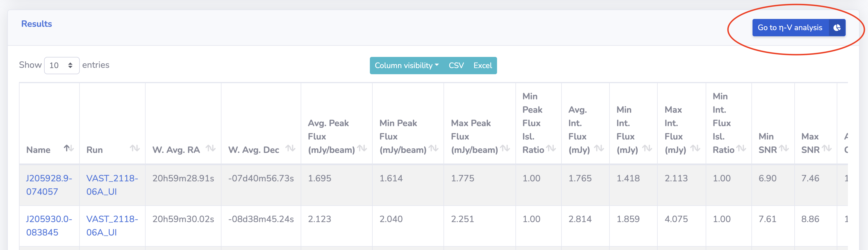Sort by W. Avg. RA sort icon
Image resolution: width=868 pixels, height=250 pixels.
[211, 148]
